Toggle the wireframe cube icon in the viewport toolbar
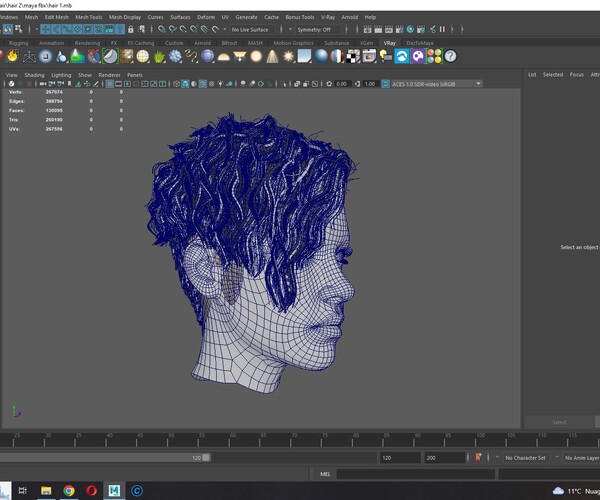Screen dimensions: 600x500 point(176,84)
